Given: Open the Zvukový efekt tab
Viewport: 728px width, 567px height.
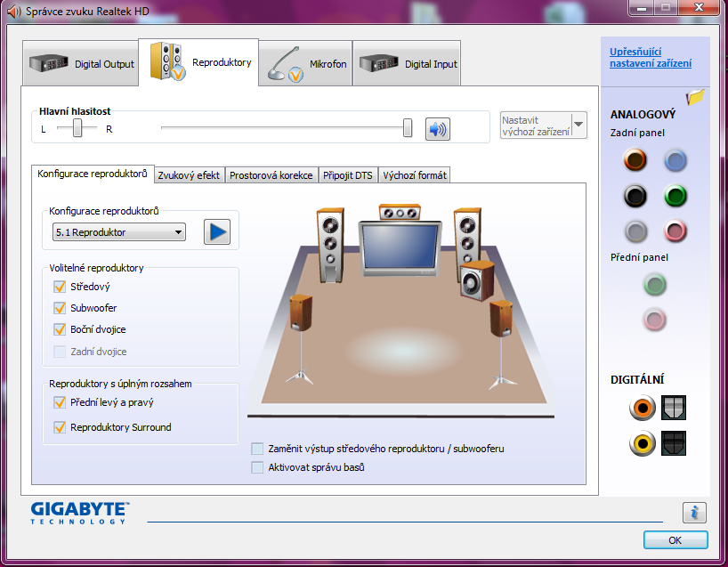Looking at the screenshot, I should tap(189, 175).
